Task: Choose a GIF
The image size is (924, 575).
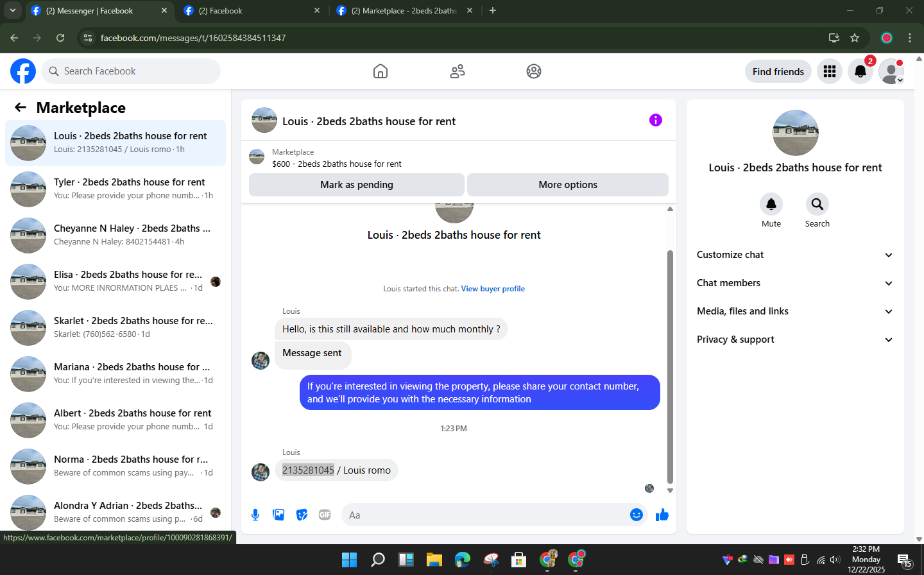Action: click(325, 515)
